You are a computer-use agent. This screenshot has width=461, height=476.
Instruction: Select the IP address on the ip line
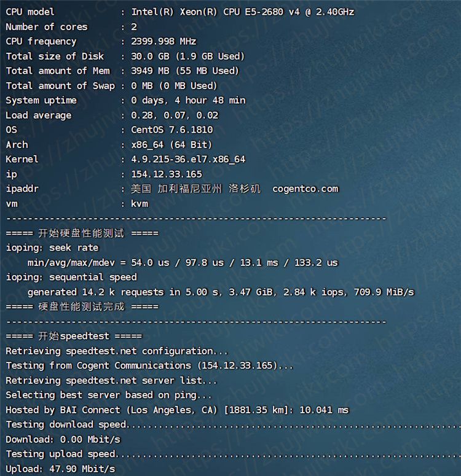[166, 174]
